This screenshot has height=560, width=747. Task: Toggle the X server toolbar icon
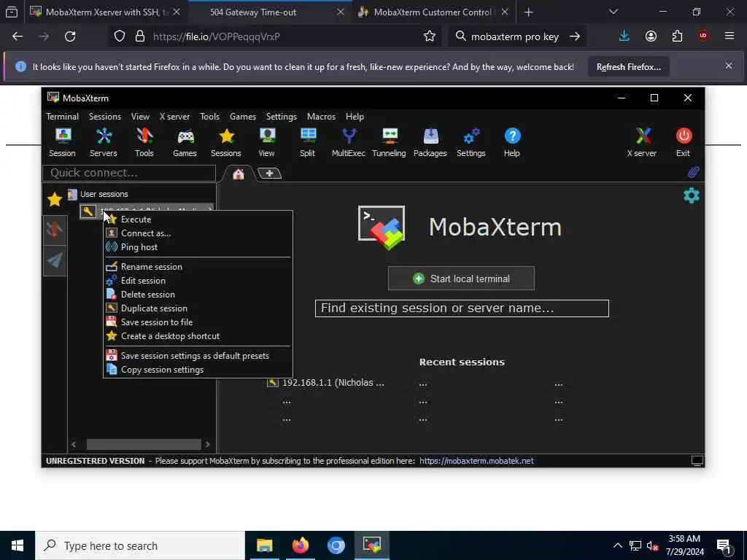642,142
